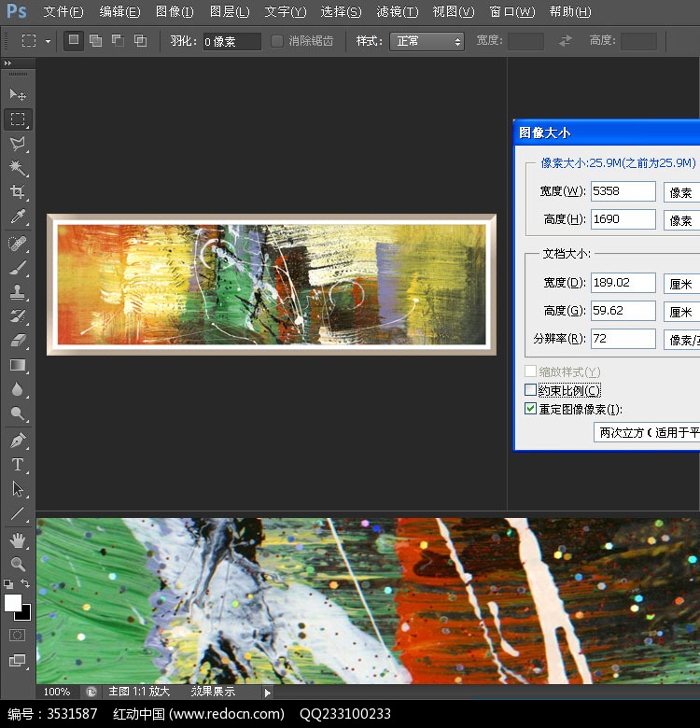
Task: Select the Horizontal Type tool
Action: point(18,465)
